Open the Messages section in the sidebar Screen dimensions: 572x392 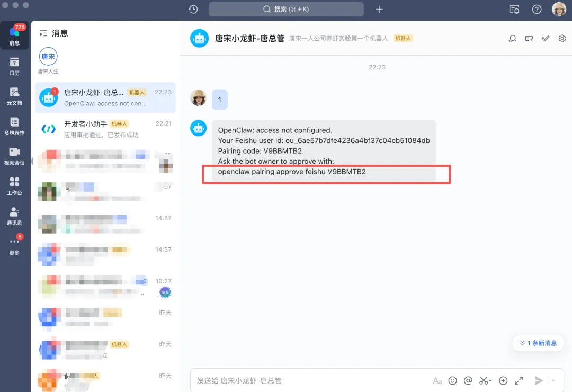[14, 35]
